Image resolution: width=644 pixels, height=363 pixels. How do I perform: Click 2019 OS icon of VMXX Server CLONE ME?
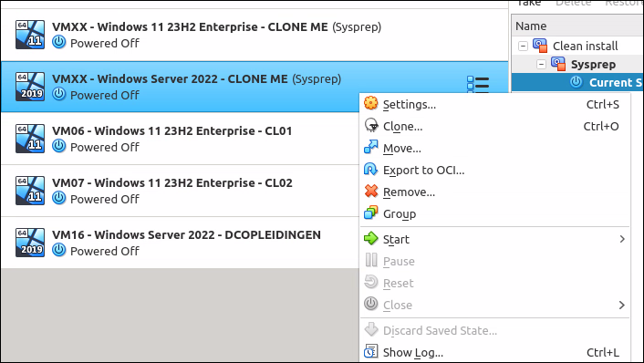tap(30, 87)
